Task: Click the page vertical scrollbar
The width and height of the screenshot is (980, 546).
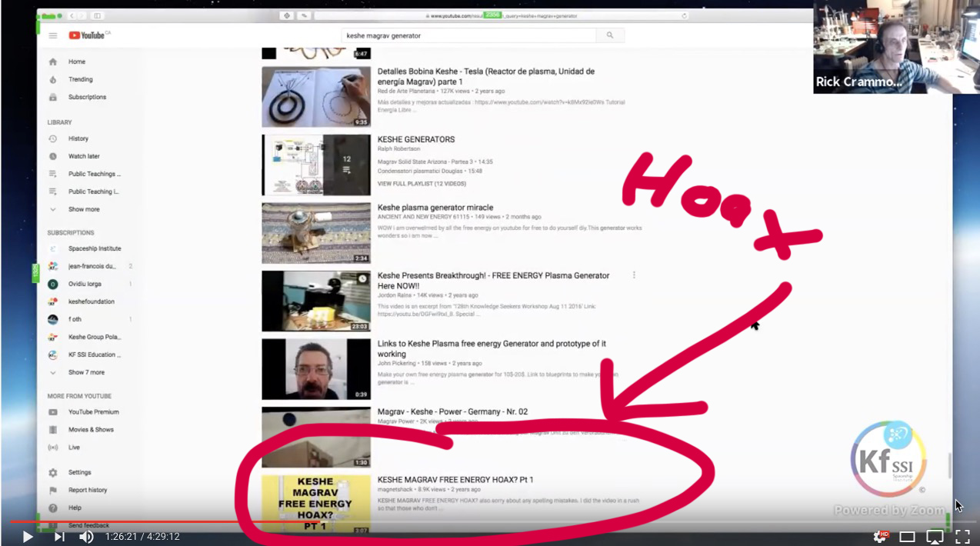Action: [950, 466]
